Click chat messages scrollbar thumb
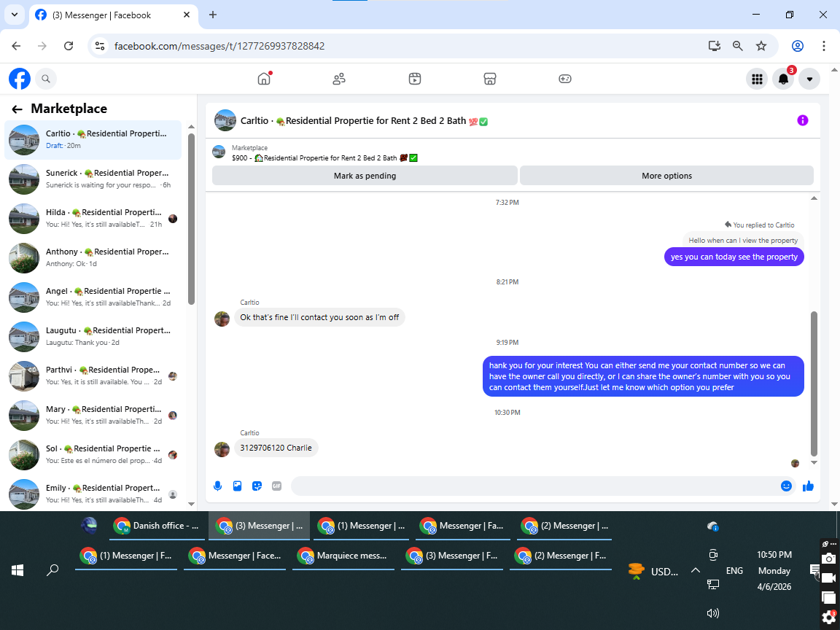 click(x=814, y=383)
